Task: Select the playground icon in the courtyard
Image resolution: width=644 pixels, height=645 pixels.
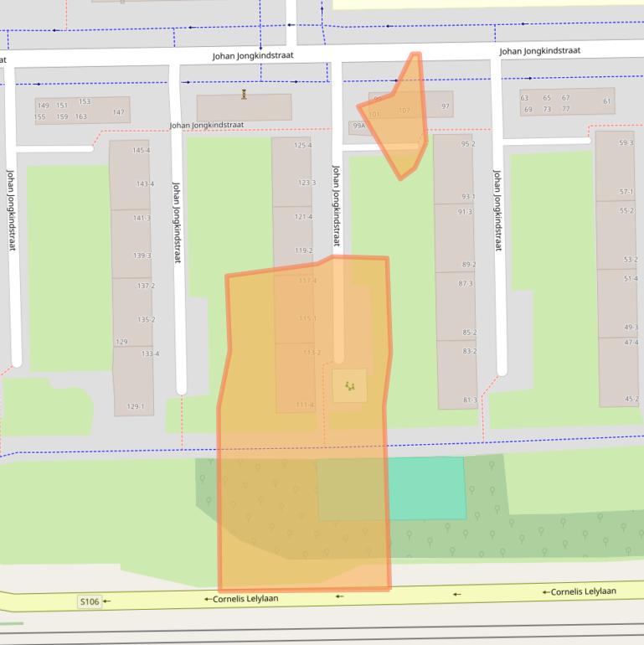Action: pos(349,385)
